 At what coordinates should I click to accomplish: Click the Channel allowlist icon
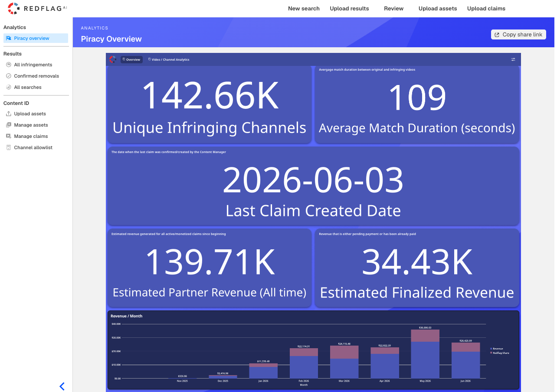tap(9, 147)
